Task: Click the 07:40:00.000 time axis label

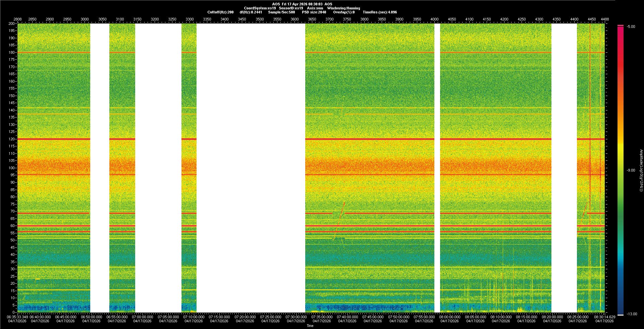Action: tap(347, 317)
